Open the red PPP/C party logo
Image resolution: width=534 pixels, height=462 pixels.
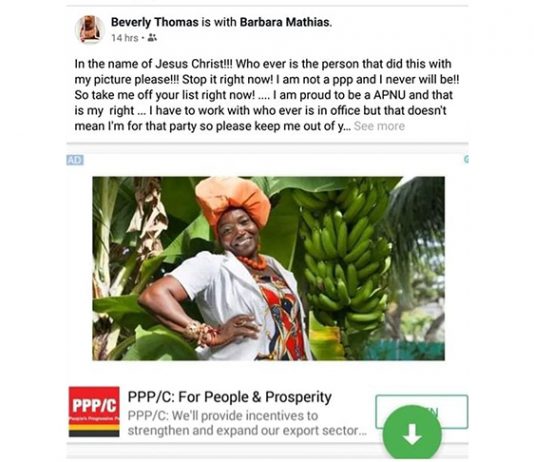coord(94,411)
